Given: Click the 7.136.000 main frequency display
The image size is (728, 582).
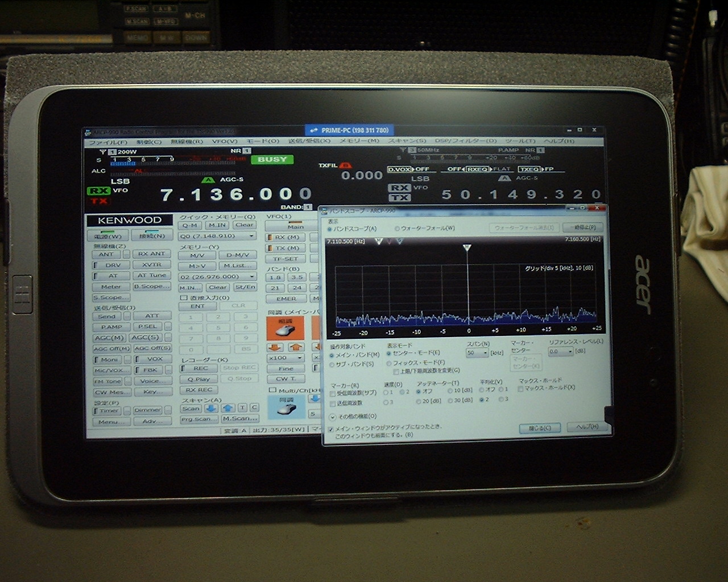Looking at the screenshot, I should click(x=235, y=195).
